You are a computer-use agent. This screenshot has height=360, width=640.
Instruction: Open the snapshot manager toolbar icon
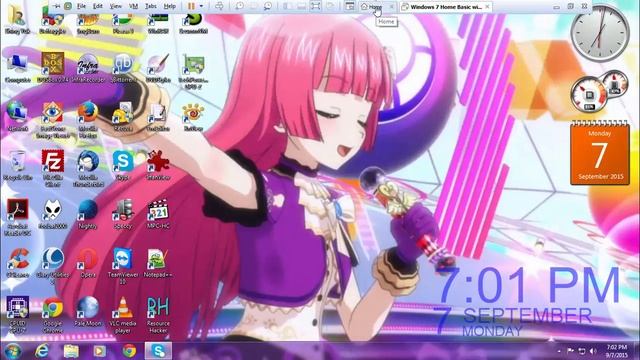click(x=268, y=6)
